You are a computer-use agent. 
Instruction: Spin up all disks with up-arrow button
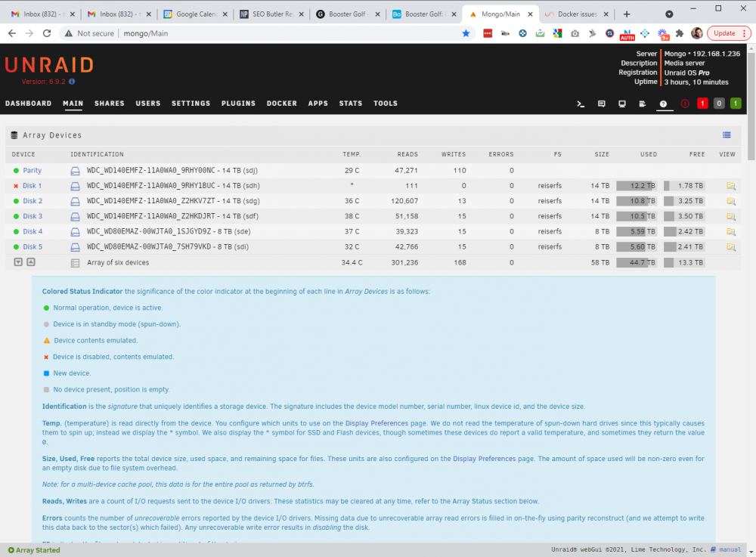(x=31, y=262)
